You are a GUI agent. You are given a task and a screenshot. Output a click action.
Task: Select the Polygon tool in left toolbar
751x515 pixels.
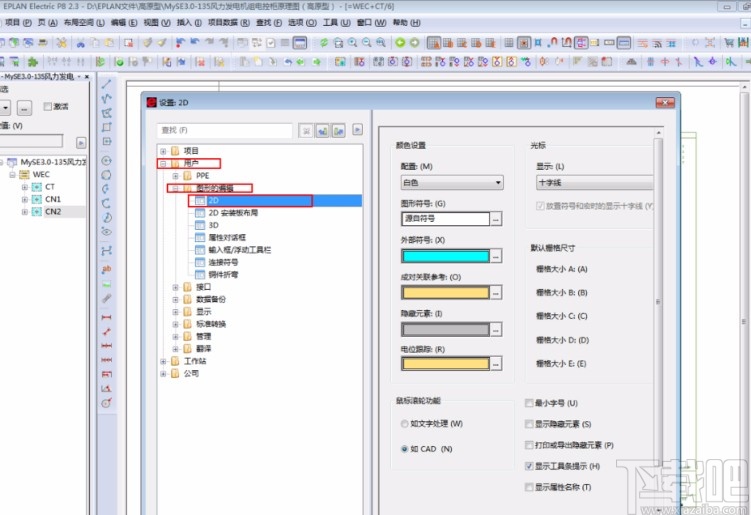click(106, 113)
